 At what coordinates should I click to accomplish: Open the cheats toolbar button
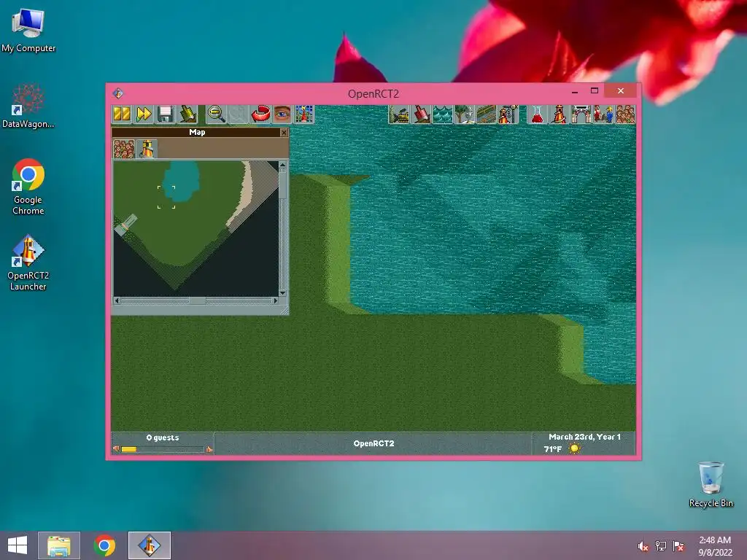(187, 114)
